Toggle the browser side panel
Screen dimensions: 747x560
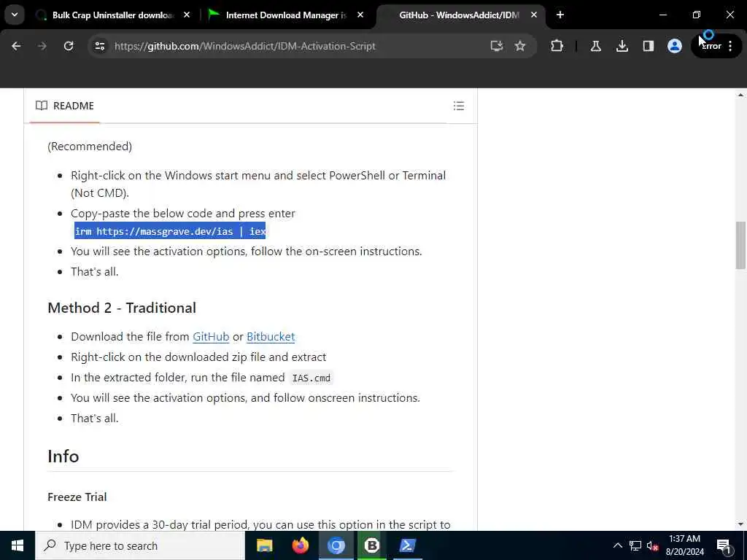point(648,46)
